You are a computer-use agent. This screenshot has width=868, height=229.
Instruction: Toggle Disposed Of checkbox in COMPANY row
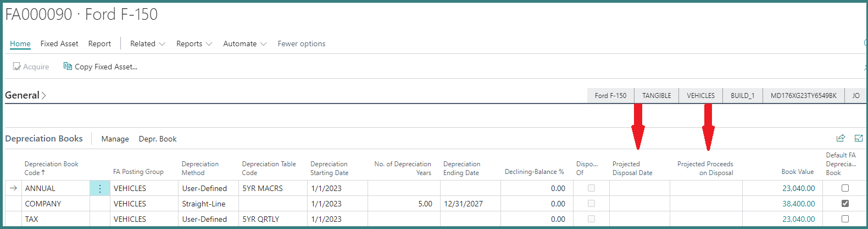[x=591, y=204]
